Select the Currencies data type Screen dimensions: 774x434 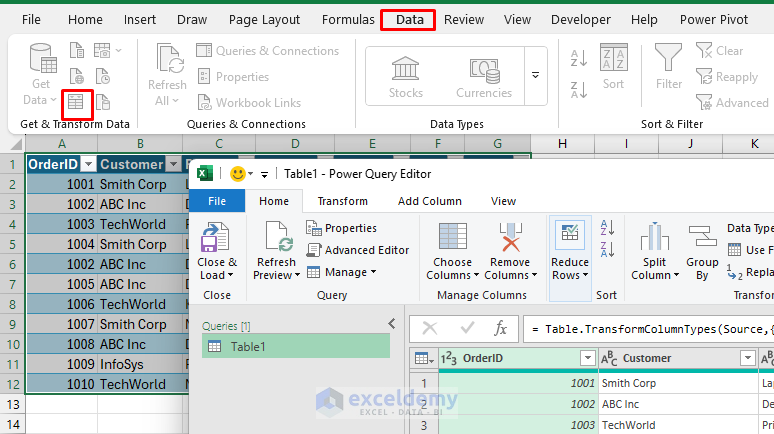coord(484,77)
